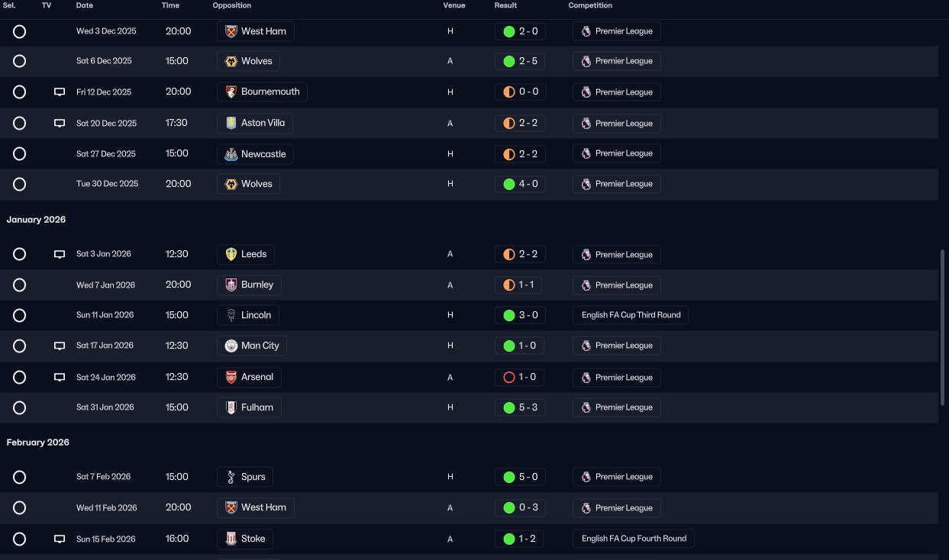Screen dimensions: 949x560
Task: Select the Lincoln FA Cup match row circle
Action: pos(20,315)
